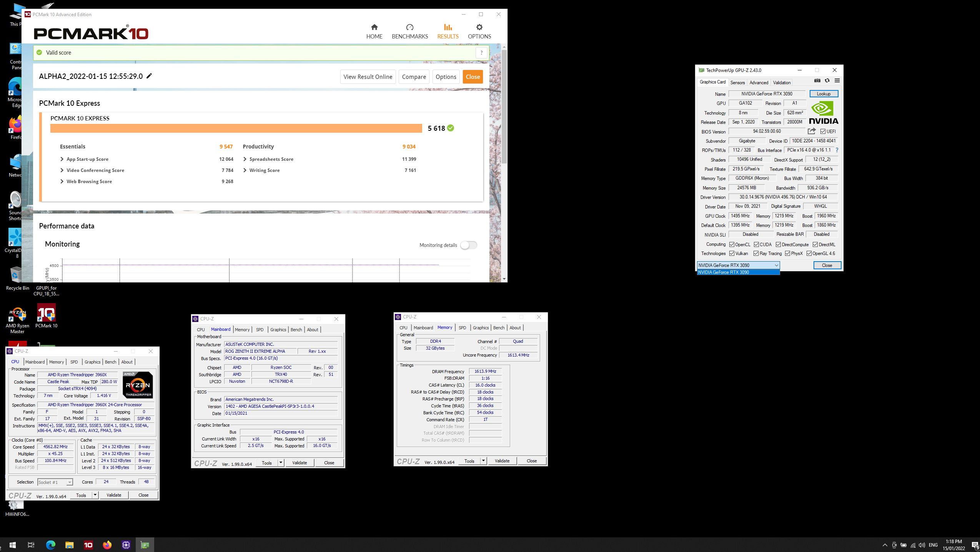Image resolution: width=980 pixels, height=552 pixels.
Task: Click Validate in the Memory CPU-Z window
Action: tap(502, 461)
